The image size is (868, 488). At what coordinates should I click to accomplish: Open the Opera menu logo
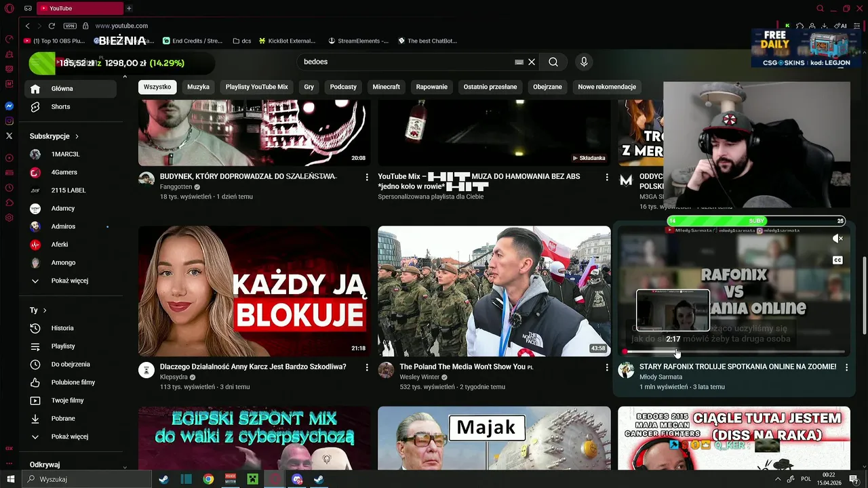click(x=9, y=8)
